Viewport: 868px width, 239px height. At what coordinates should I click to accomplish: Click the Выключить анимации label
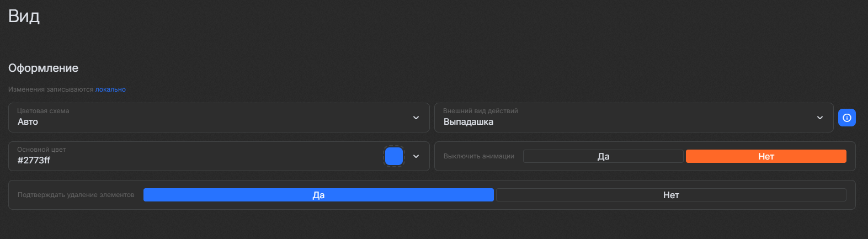click(x=479, y=156)
